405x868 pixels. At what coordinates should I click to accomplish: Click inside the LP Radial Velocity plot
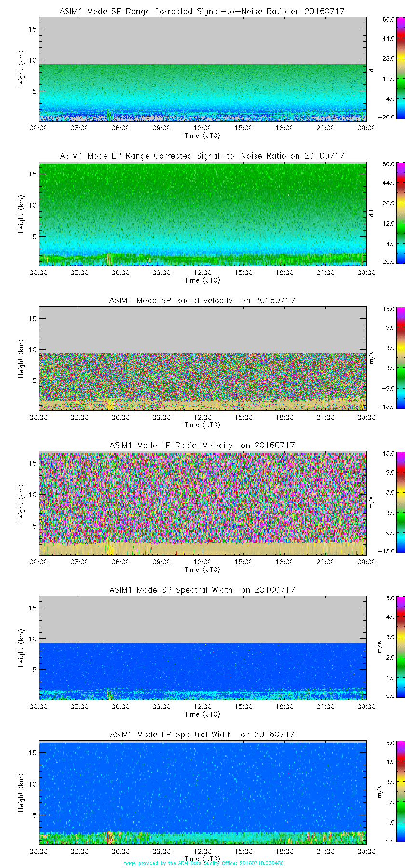[x=202, y=497]
